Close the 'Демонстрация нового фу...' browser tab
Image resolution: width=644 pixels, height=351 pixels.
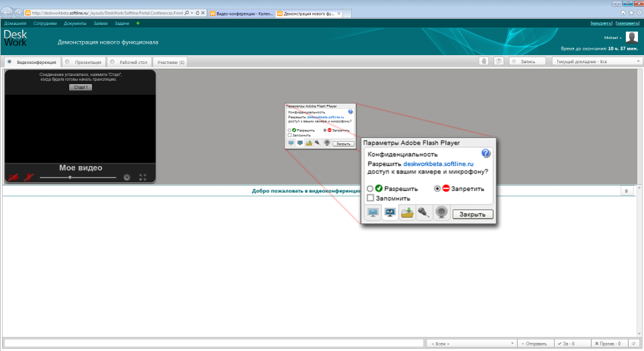coord(339,13)
